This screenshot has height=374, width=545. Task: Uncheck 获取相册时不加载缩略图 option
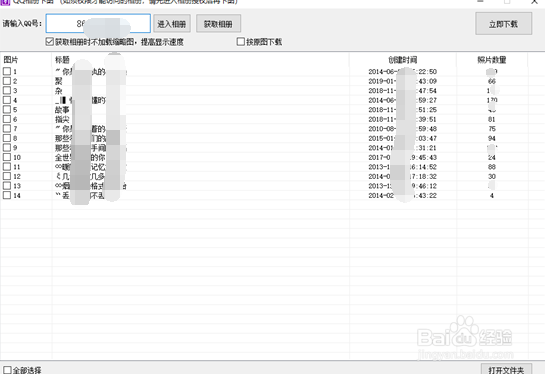[50, 42]
